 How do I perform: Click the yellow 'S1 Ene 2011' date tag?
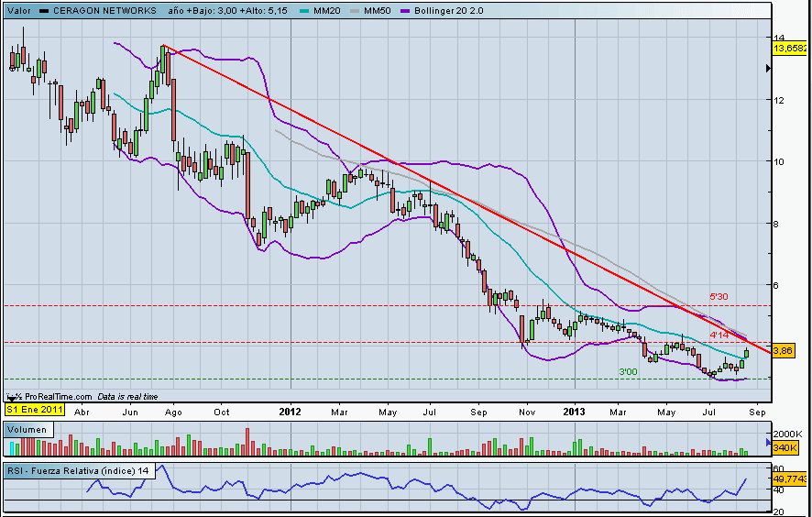coord(35,410)
